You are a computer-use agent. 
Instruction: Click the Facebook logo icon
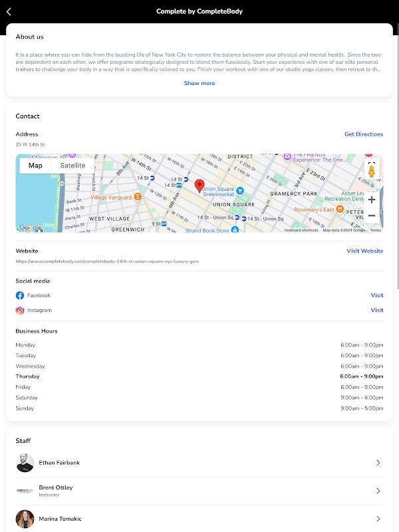pos(20,295)
